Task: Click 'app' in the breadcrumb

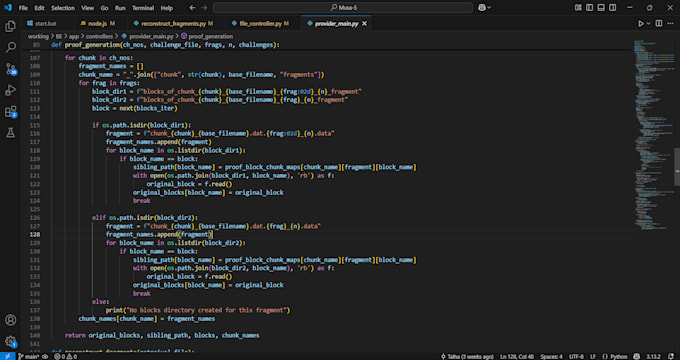Action: tap(74, 36)
